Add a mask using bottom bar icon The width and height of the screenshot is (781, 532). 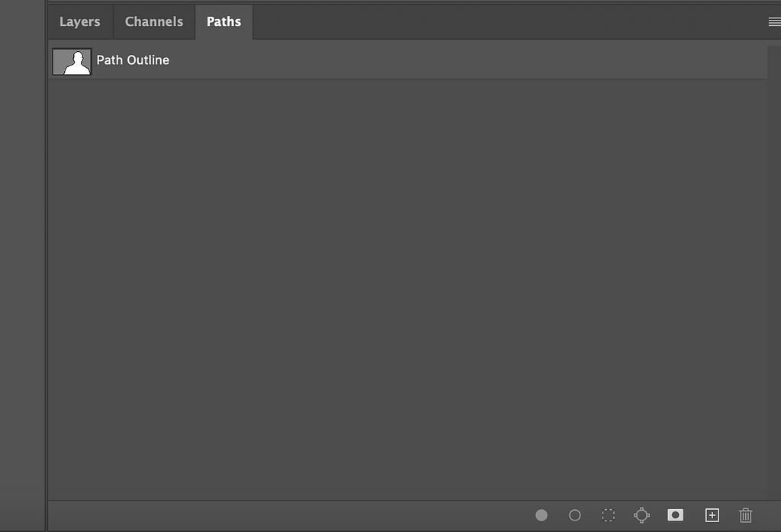[675, 515]
